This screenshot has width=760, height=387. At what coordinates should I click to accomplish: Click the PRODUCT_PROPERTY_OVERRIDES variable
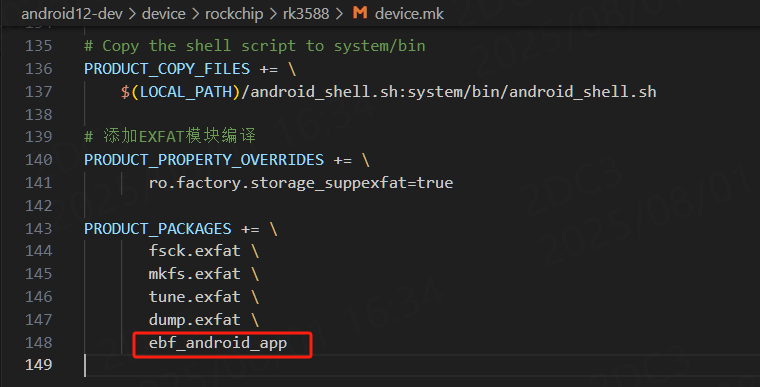pos(204,160)
